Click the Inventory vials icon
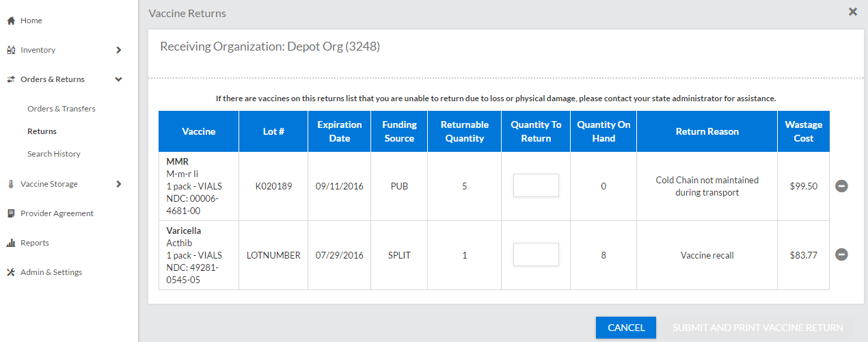This screenshot has width=868, height=342. [x=11, y=50]
